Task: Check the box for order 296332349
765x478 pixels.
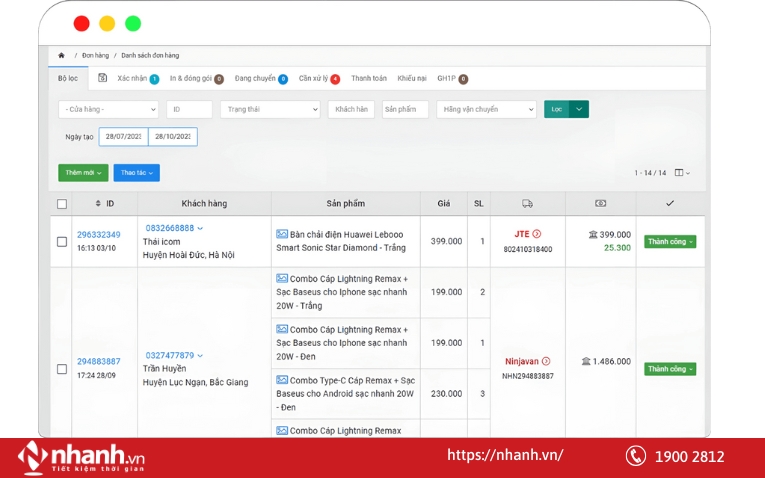Action: click(x=62, y=241)
